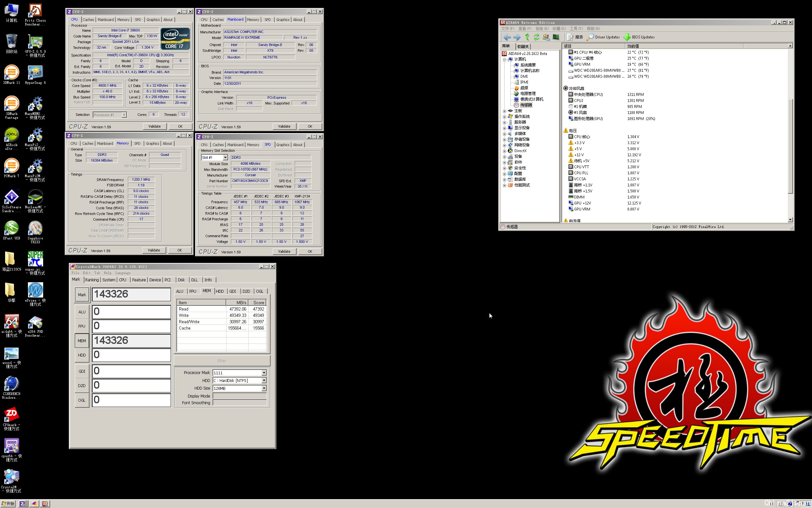Open HyperSnap 6 desktop icon
The height and width of the screenshot is (508, 812).
click(35, 75)
